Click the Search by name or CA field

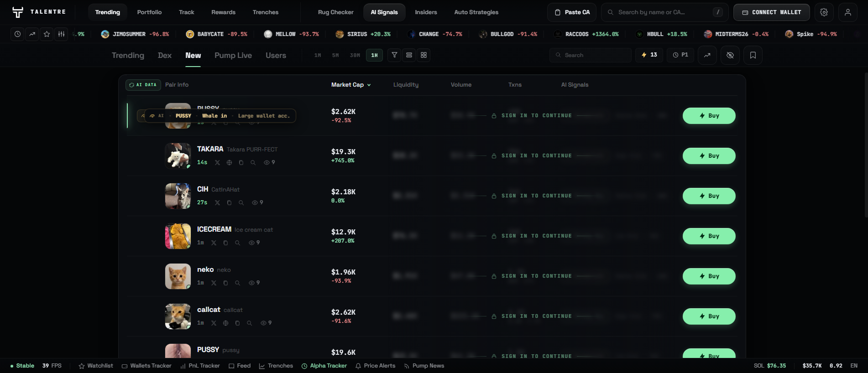click(665, 12)
